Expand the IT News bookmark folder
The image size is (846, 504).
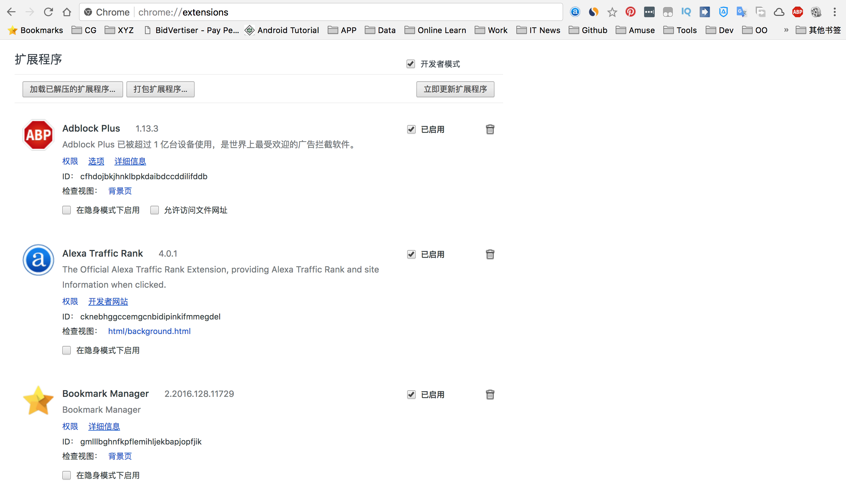pyautogui.click(x=538, y=30)
